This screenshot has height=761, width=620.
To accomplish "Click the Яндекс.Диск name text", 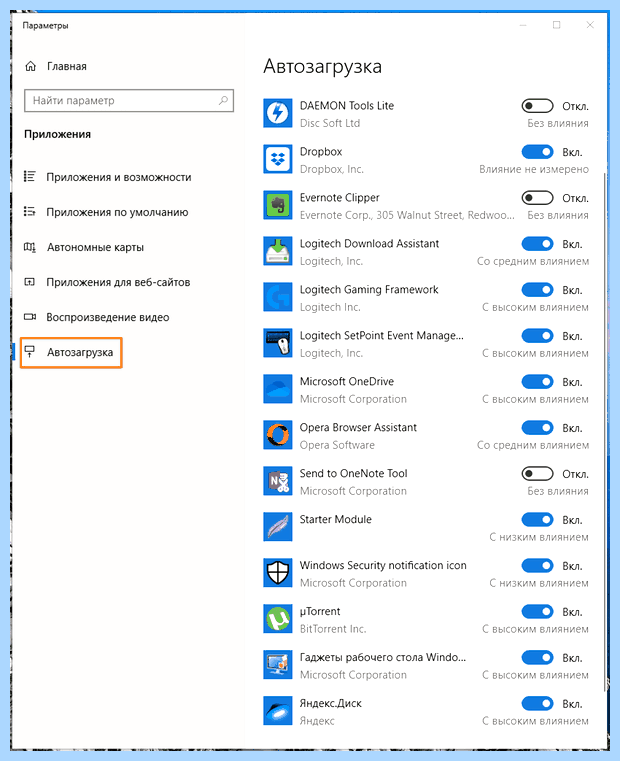I will coord(331,704).
